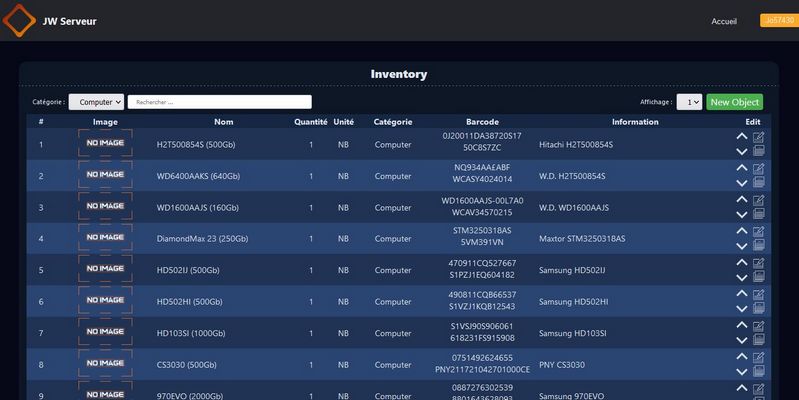Viewport: 799px width, 400px height.
Task: Click the stacked-pages icon in the HD103SI row
Action: [758, 339]
